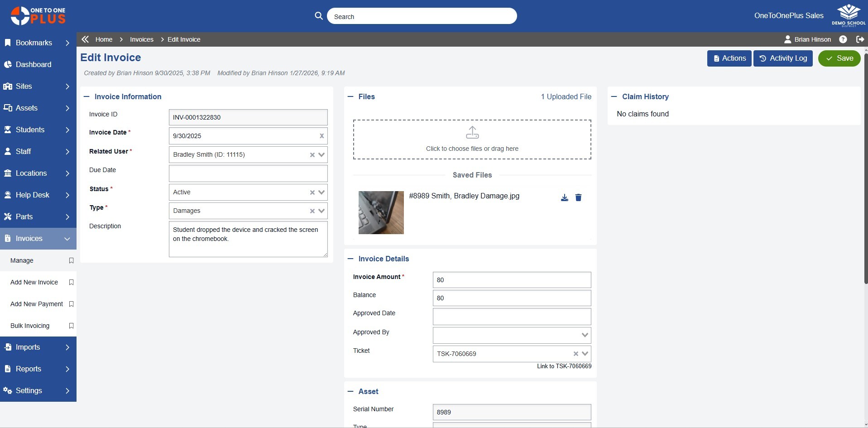Clear the Invoice Date value

tap(321, 136)
